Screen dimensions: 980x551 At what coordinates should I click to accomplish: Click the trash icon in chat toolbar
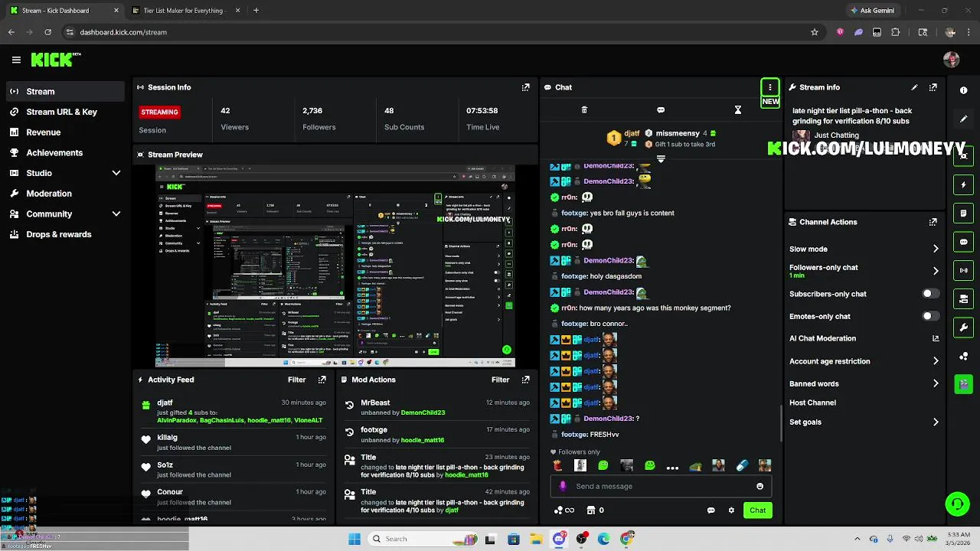pos(584,110)
